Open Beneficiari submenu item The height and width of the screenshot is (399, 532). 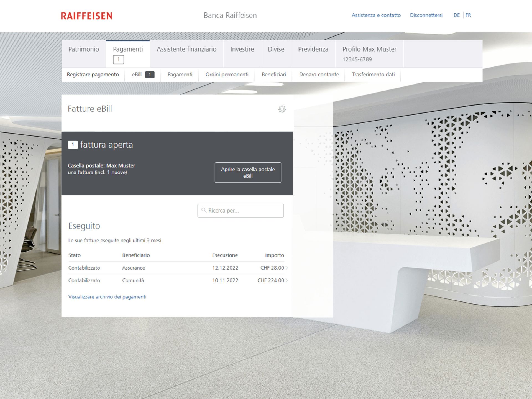click(273, 75)
